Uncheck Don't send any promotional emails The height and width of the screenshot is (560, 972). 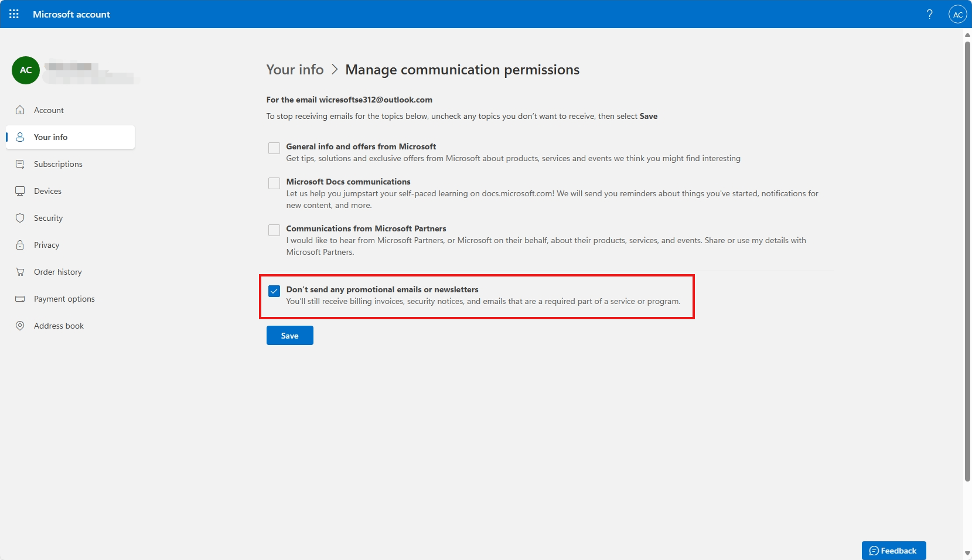tap(274, 291)
